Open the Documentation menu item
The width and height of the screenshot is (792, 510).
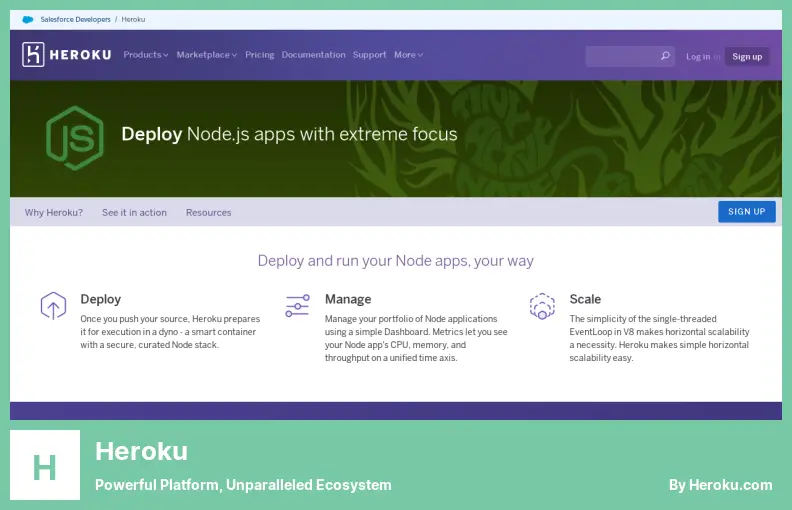(313, 55)
